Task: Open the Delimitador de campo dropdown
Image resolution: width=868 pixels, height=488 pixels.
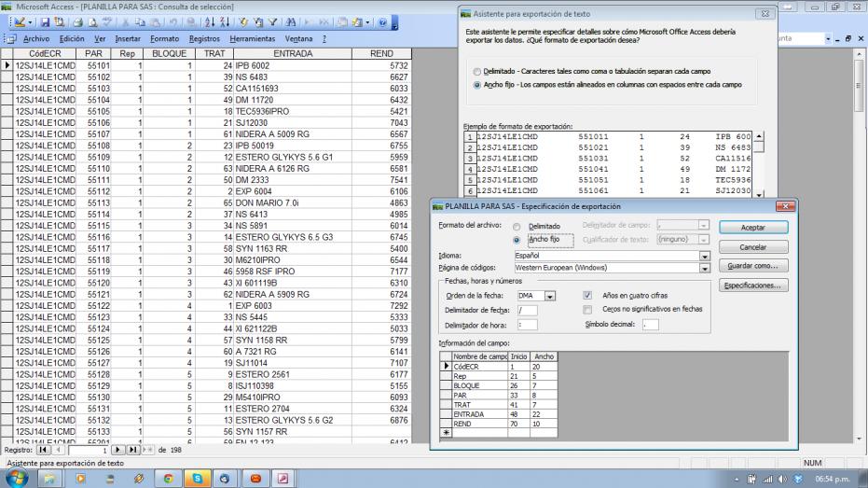Action: coord(703,226)
